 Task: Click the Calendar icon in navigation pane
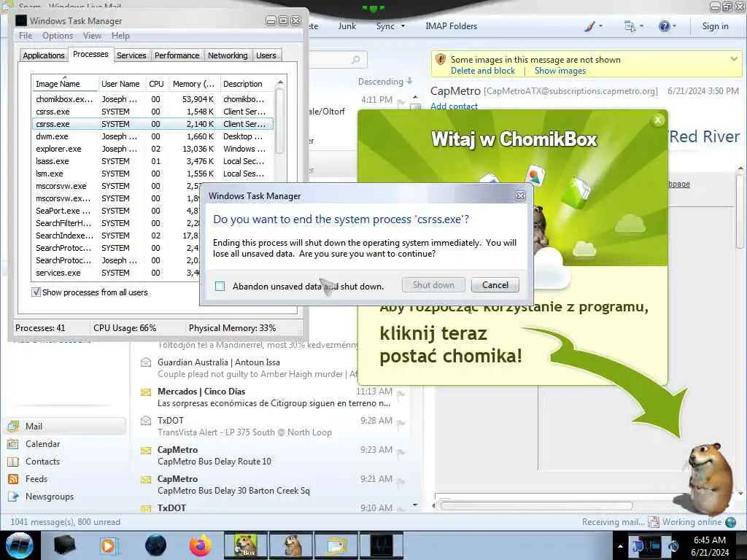(13, 444)
